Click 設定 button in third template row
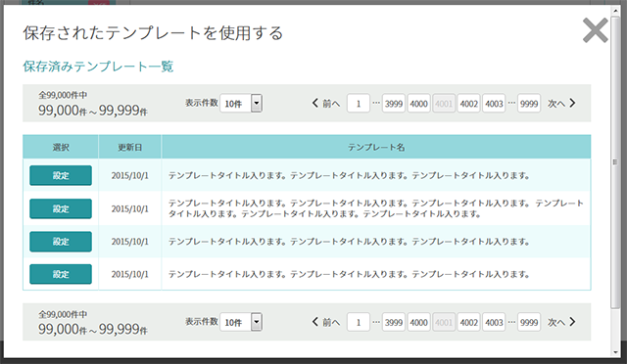The width and height of the screenshot is (627, 364). (x=61, y=242)
